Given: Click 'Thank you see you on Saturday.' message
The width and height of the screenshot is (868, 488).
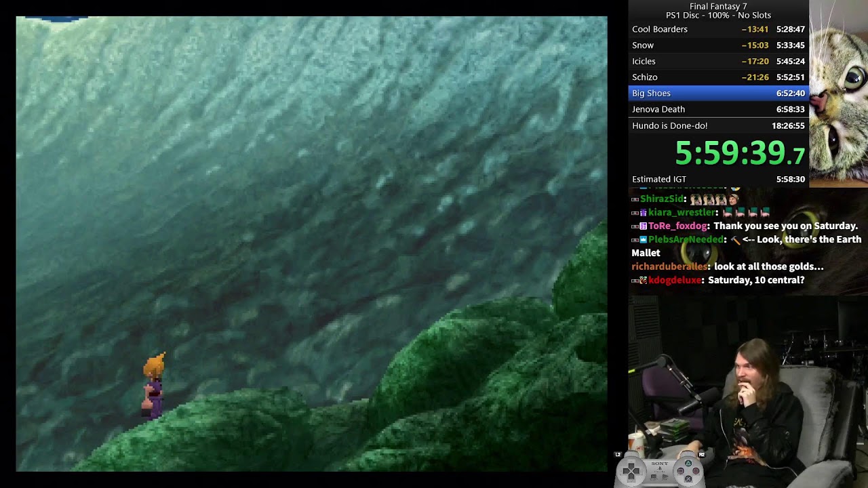Looking at the screenshot, I should [x=786, y=226].
